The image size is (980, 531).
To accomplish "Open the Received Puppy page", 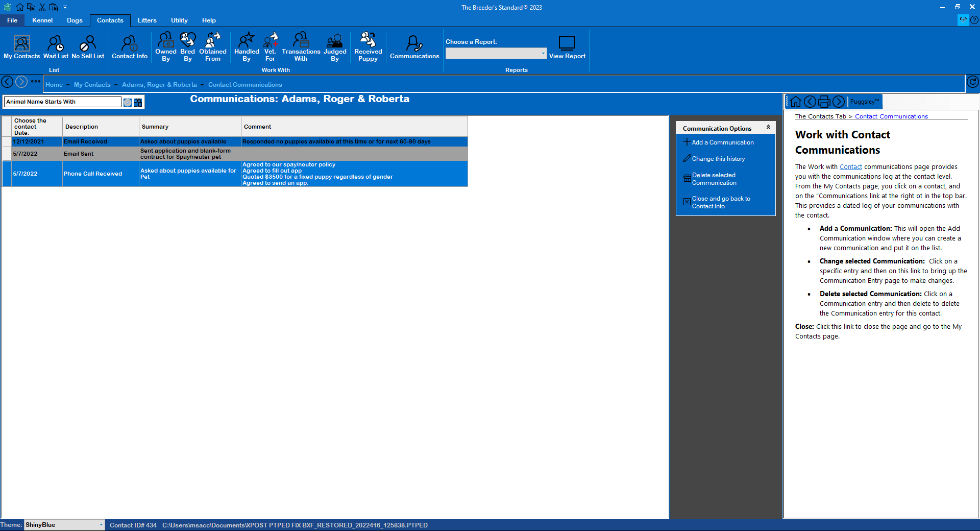I will 367,46.
